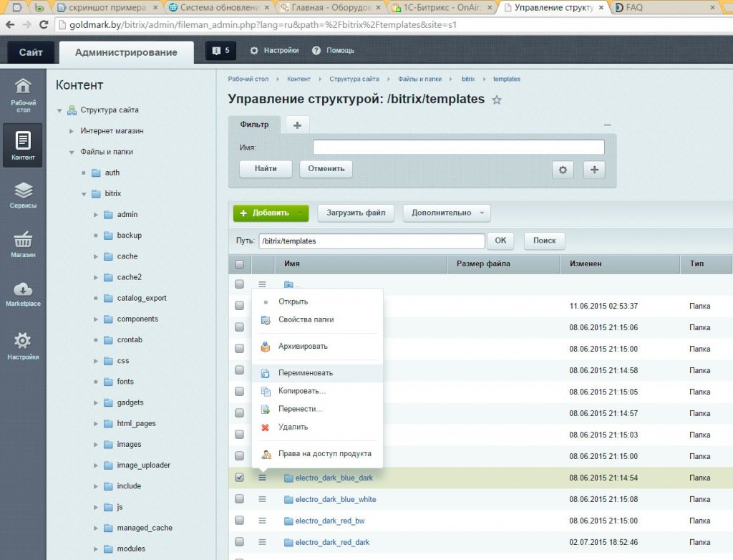The width and height of the screenshot is (733, 560).
Task: Check the checkbox for the 08.06.2015 21:14:58 row
Action: tap(239, 370)
